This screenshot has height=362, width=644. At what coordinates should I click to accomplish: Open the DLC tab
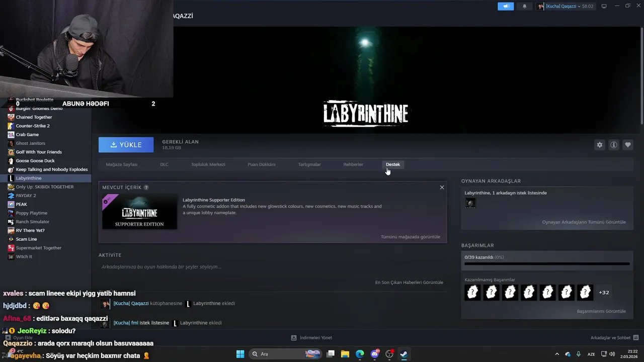coord(164,164)
